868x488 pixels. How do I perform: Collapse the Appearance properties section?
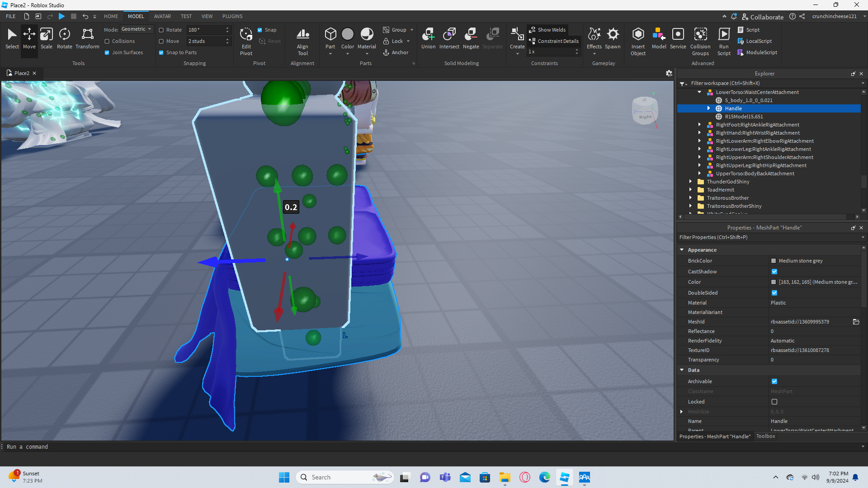coord(682,250)
